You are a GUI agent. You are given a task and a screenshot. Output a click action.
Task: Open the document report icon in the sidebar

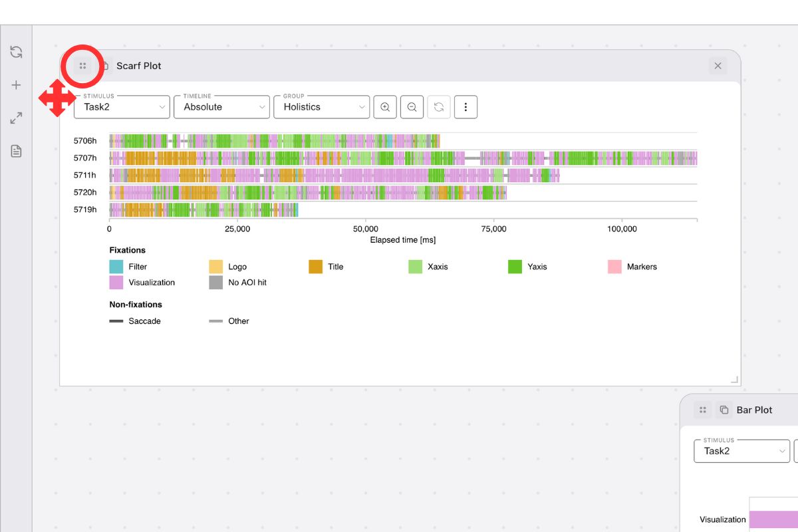16,151
